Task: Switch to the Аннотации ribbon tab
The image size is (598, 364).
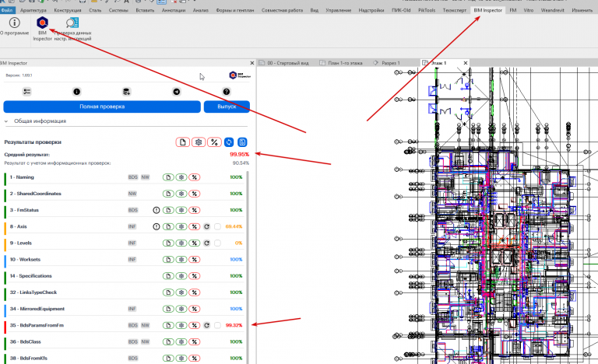Action: 174,10
